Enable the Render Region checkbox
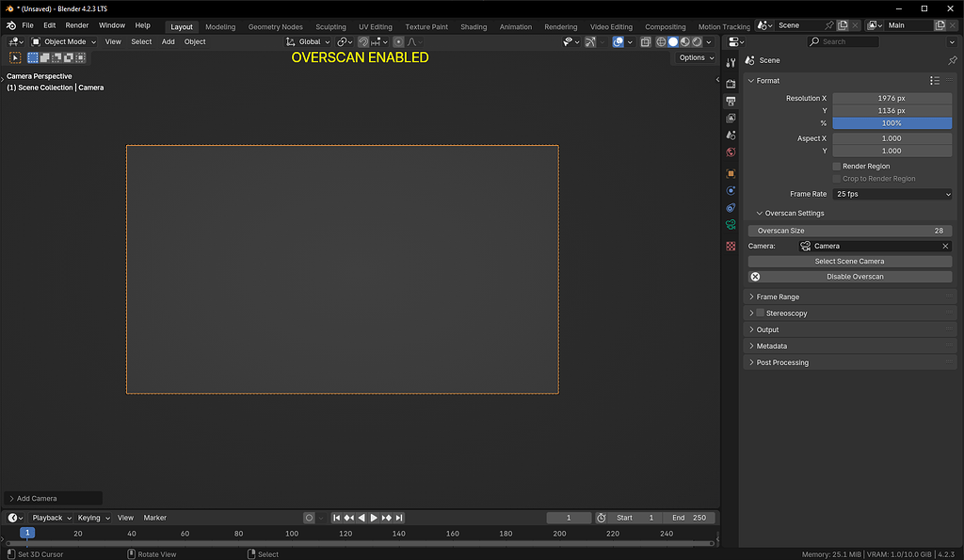Screen dimensions: 964x560 point(836,166)
